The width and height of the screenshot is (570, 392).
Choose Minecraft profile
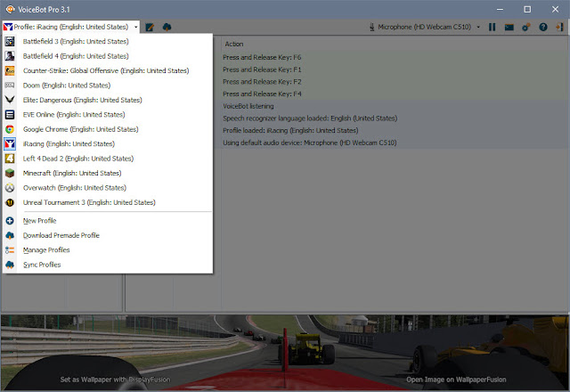107,173
